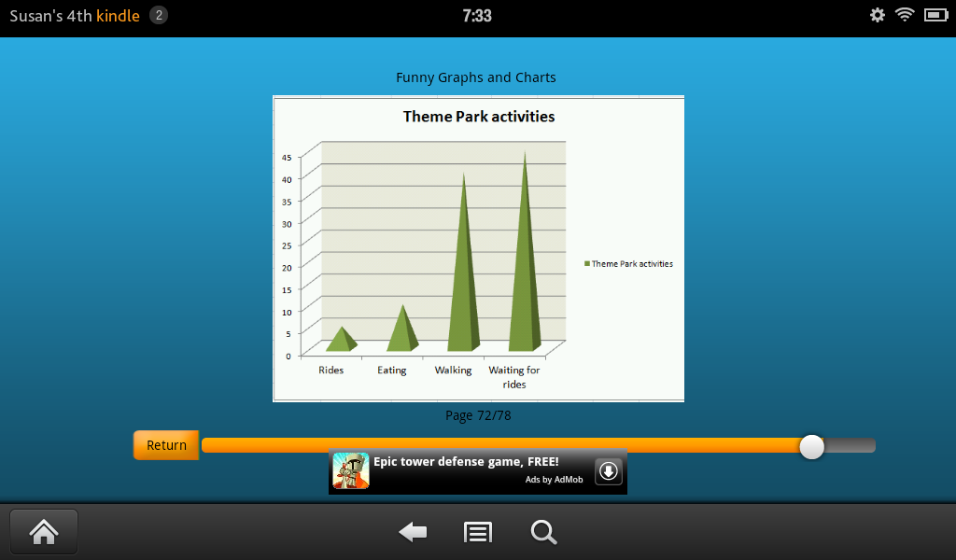The width and height of the screenshot is (956, 560).
Task: Tap the 'Funny Graphs and Charts' heading
Action: click(x=476, y=77)
